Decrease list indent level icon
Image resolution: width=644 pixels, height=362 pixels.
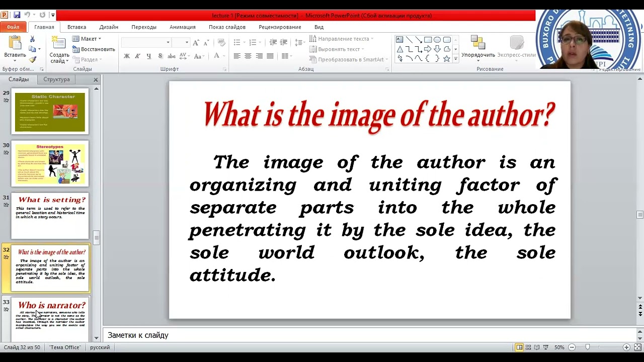[273, 42]
